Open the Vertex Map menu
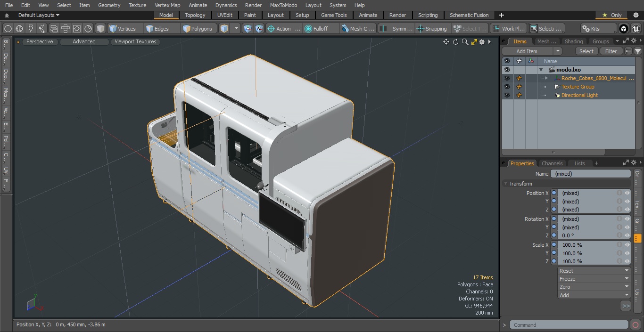This screenshot has height=332, width=644. (167, 5)
